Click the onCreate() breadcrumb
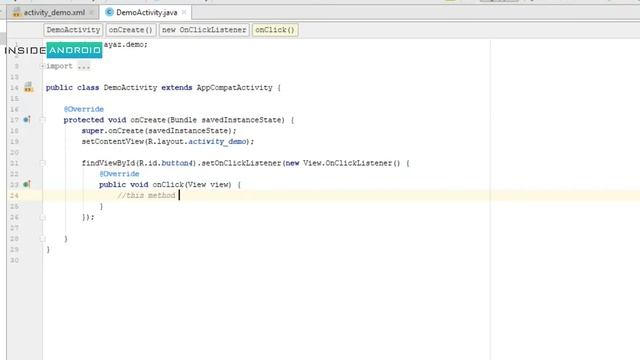The height and width of the screenshot is (360, 640). (x=131, y=30)
